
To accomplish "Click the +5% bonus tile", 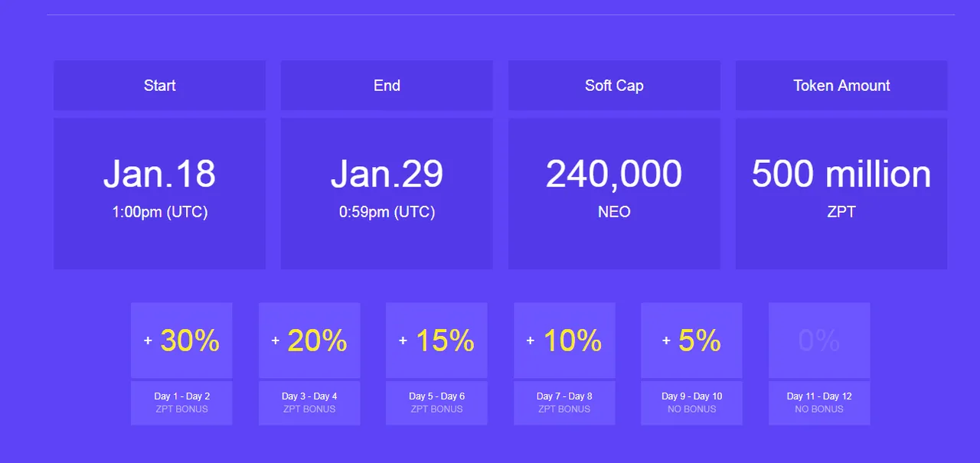I will tap(691, 341).
